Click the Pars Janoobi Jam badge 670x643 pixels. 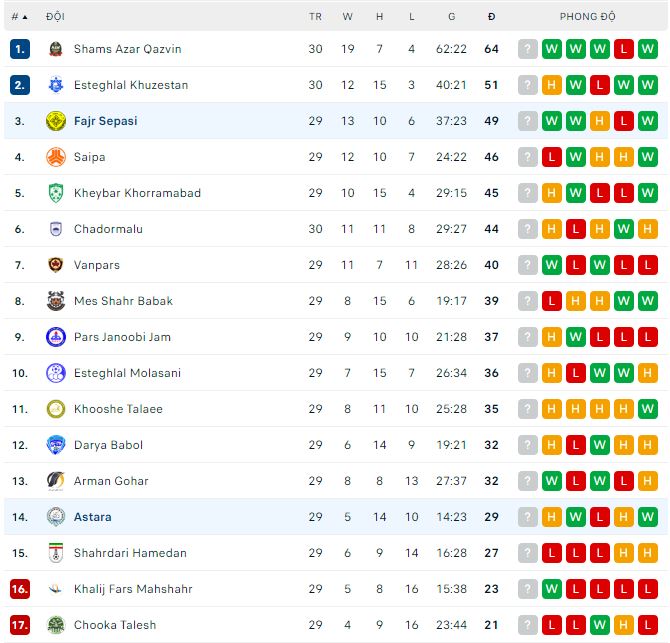[56, 337]
